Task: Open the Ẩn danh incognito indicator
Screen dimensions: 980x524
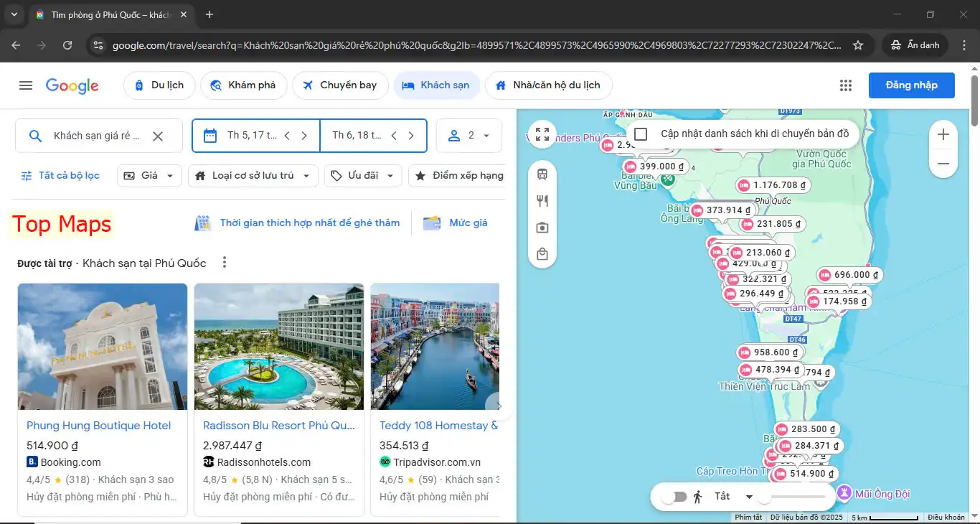Action: pyautogui.click(x=915, y=45)
